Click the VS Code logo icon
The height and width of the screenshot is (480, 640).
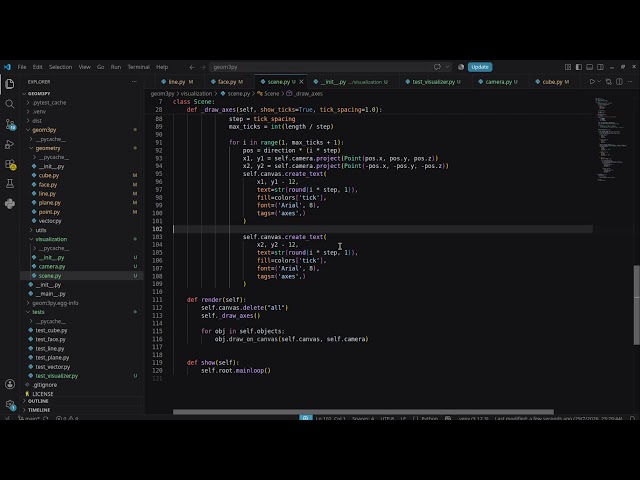tap(7, 67)
